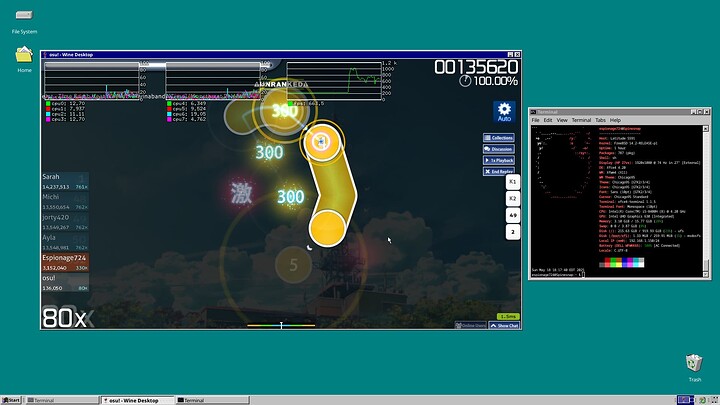The image size is (720, 405).
Task: Open the Collections panel in osu!
Action: (x=499, y=138)
